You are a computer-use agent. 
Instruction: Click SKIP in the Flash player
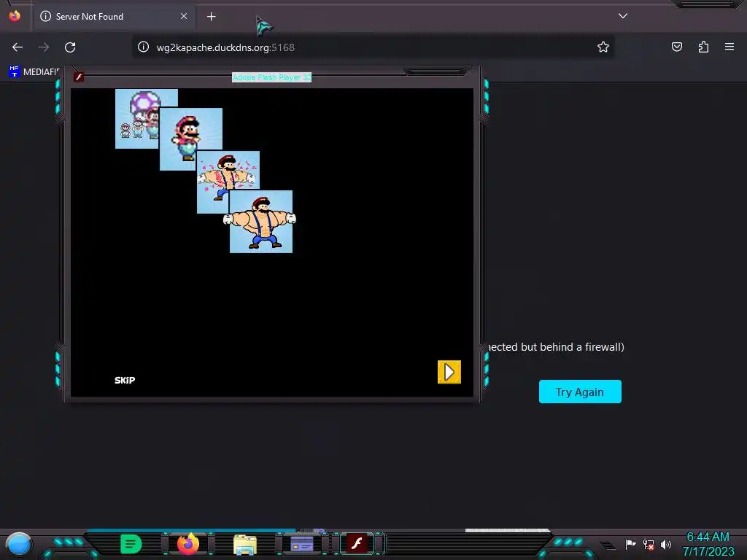pyautogui.click(x=125, y=380)
